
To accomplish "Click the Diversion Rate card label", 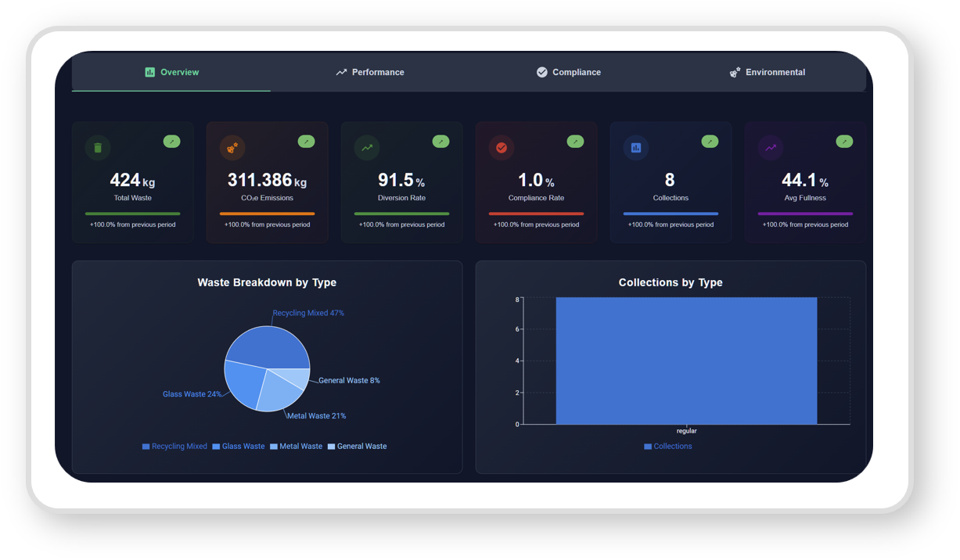I will point(401,198).
